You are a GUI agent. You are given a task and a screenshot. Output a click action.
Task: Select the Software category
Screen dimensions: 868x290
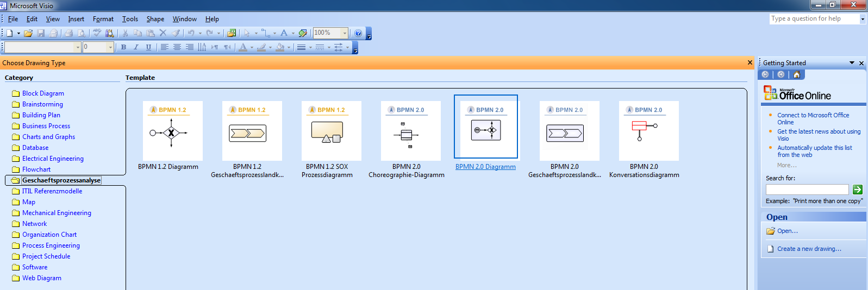pyautogui.click(x=35, y=267)
